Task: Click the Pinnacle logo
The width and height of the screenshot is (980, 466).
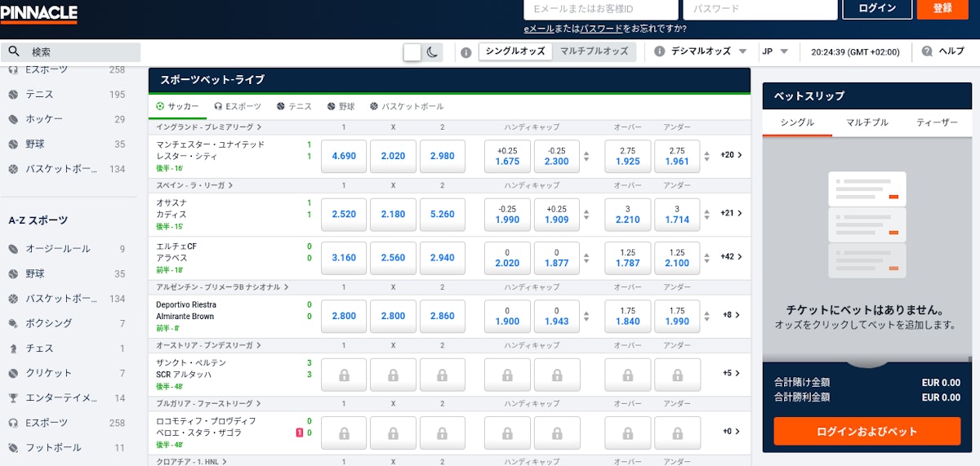Action: 38,13
